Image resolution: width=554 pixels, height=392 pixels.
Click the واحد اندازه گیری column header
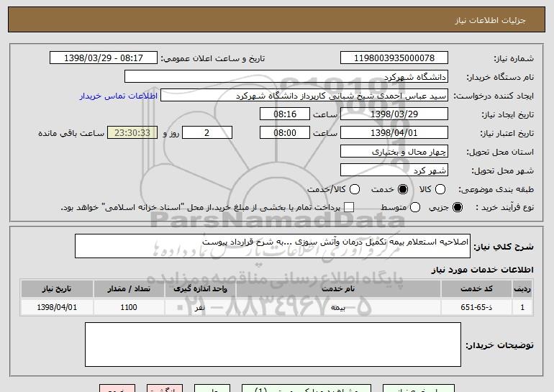(200, 289)
